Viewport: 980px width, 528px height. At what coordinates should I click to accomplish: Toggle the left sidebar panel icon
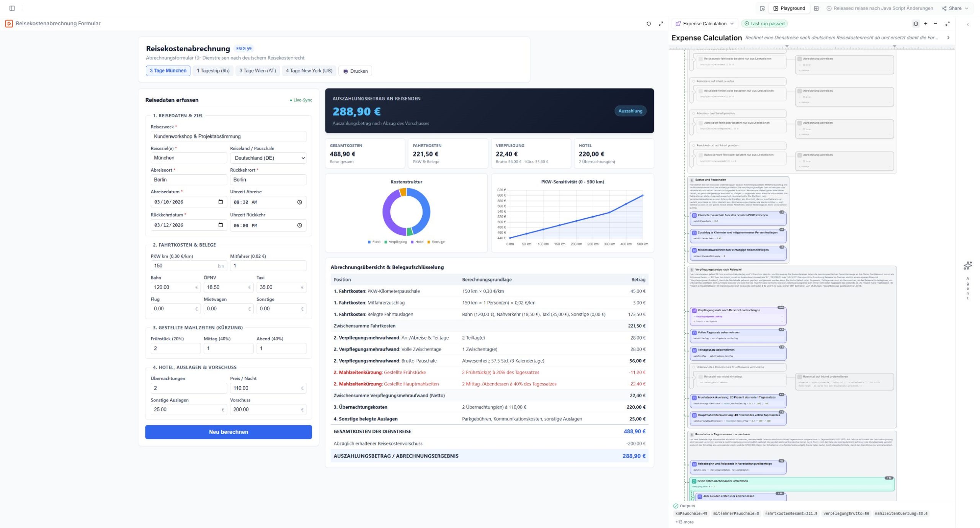[x=12, y=8]
